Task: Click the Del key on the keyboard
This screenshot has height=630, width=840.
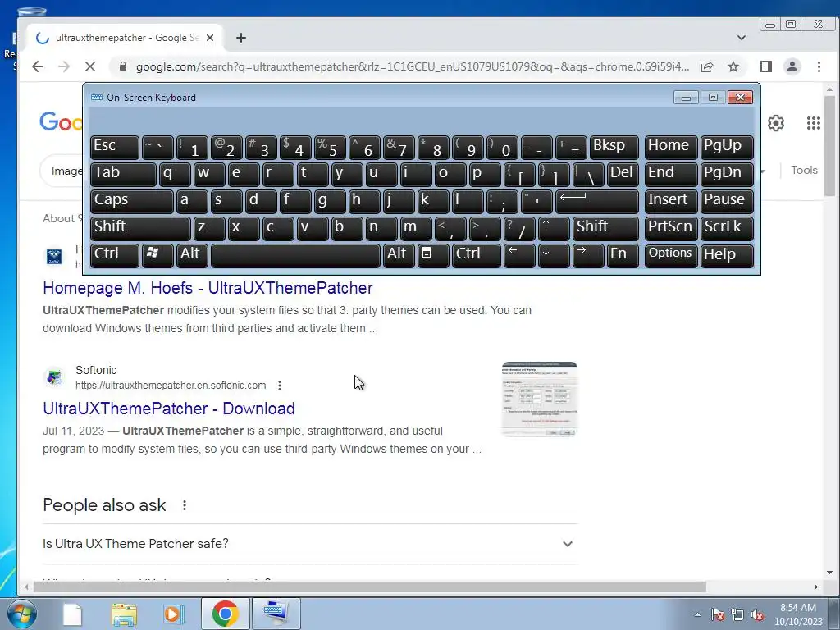Action: [623, 174]
